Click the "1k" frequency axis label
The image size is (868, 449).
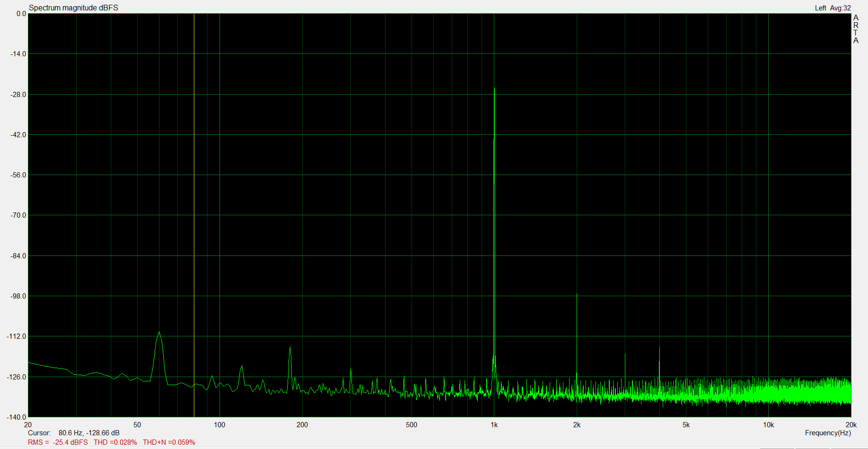494,425
